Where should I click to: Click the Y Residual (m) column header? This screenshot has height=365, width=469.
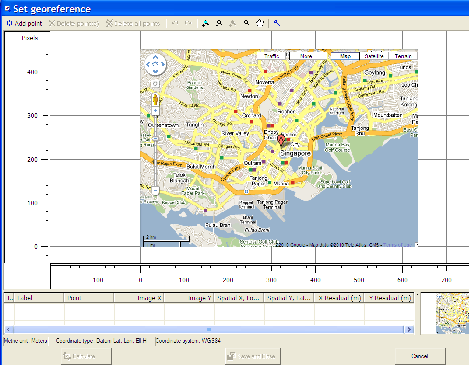(389, 298)
